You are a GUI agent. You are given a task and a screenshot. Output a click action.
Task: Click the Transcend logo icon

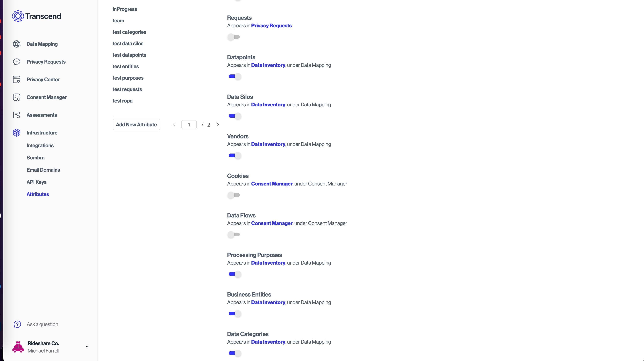point(18,16)
